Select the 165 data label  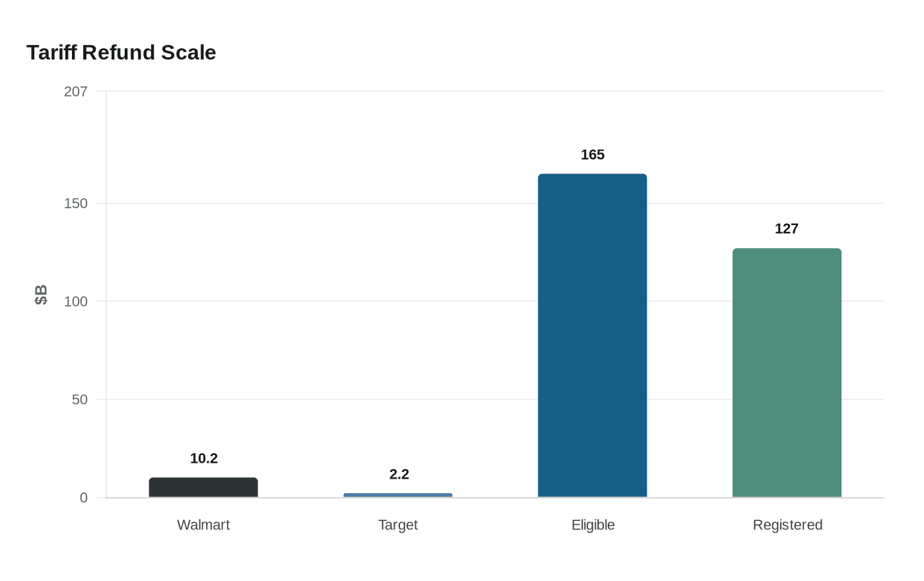593,154
